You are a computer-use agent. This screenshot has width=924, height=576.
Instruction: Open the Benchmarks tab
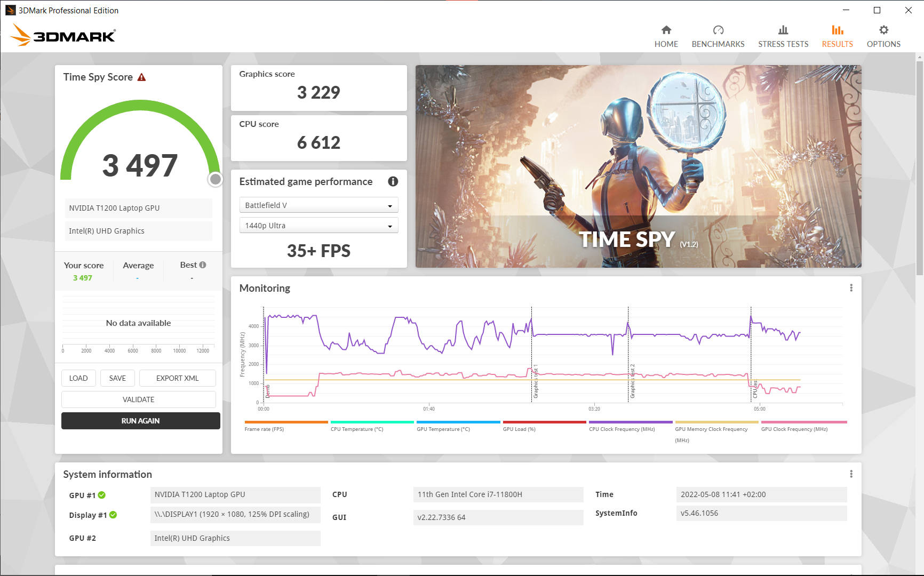(718, 36)
